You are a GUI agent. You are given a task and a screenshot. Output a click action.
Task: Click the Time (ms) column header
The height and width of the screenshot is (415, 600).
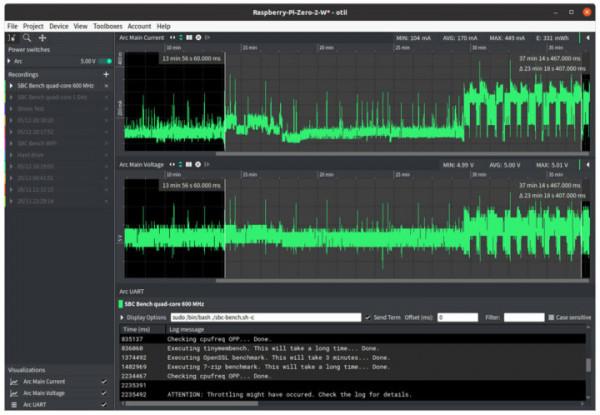(x=137, y=329)
